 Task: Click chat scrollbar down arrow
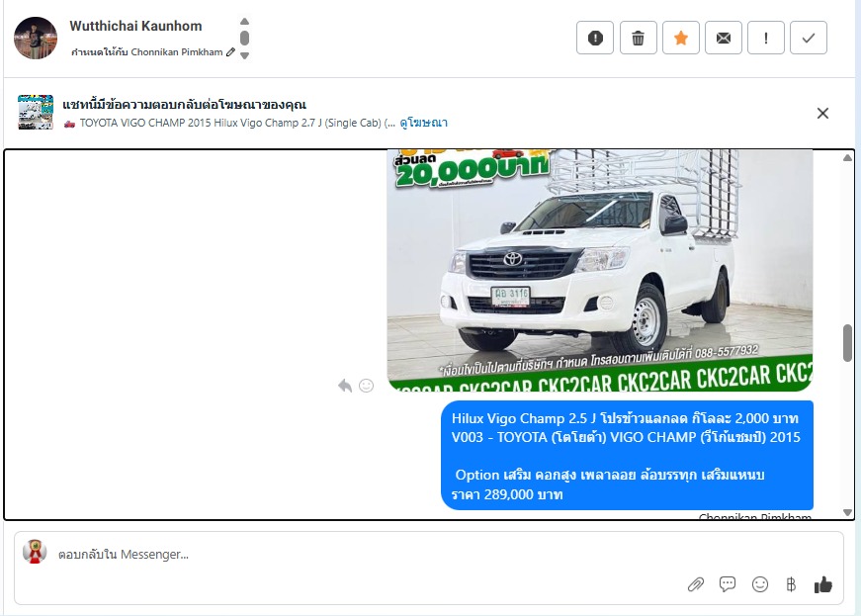pyautogui.click(x=847, y=513)
